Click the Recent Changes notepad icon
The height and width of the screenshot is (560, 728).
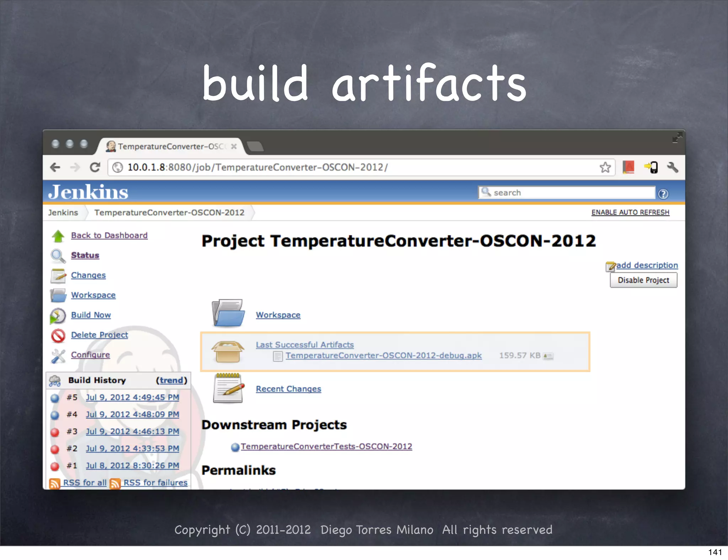pyautogui.click(x=229, y=389)
